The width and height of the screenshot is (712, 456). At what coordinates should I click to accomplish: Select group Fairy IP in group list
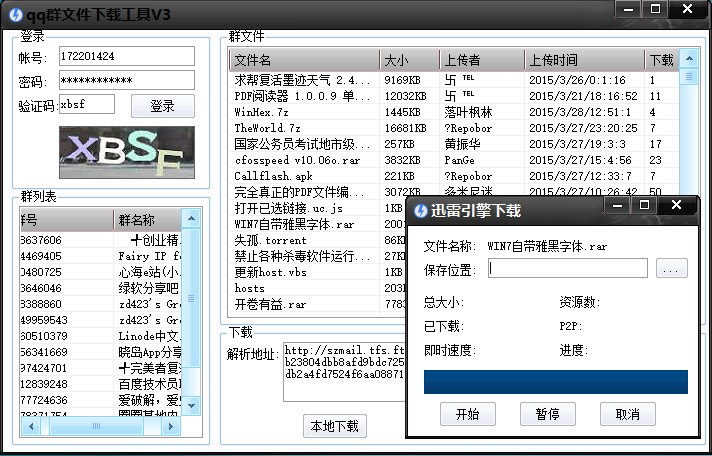tap(101, 256)
